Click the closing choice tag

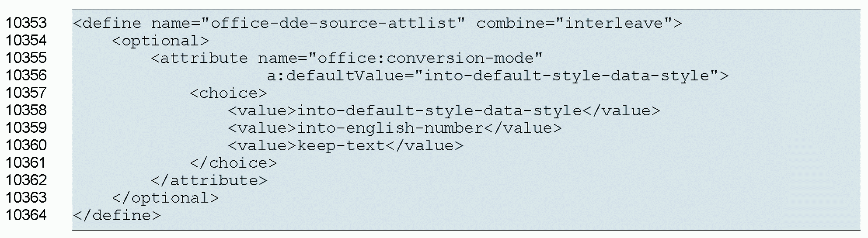tap(233, 163)
